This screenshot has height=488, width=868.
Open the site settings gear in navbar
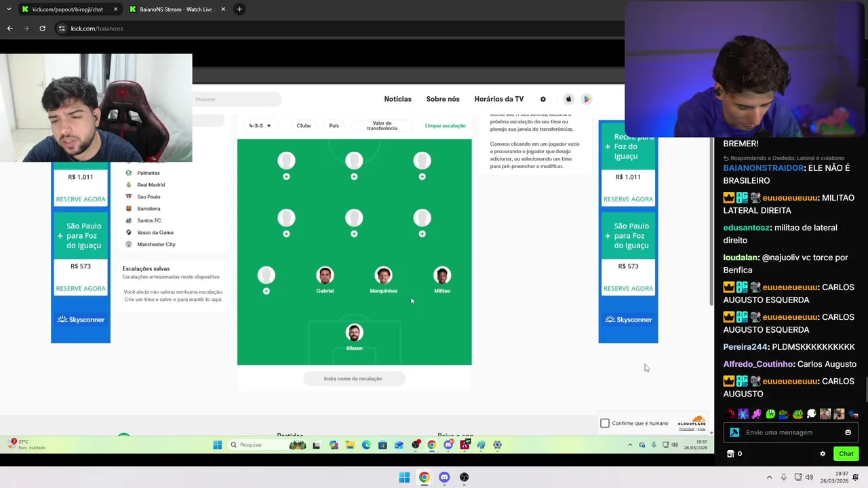[542, 99]
